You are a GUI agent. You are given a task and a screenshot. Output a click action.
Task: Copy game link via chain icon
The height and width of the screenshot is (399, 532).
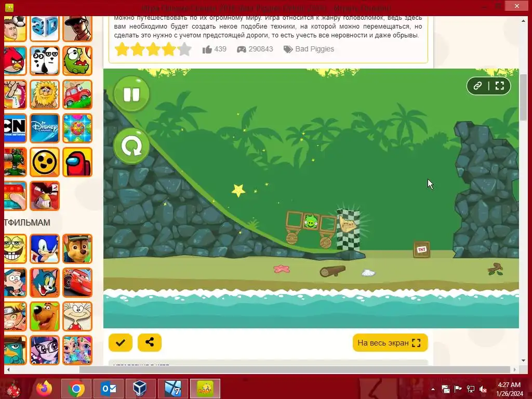coord(478,86)
